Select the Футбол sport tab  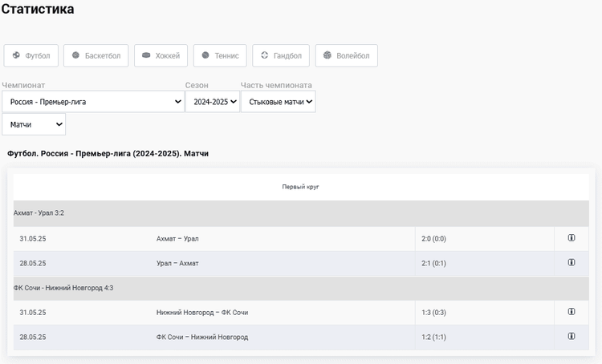pyautogui.click(x=31, y=56)
